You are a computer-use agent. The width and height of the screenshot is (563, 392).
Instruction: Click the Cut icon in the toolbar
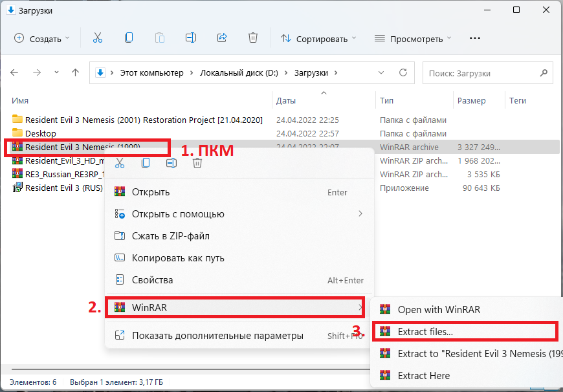coord(97,38)
